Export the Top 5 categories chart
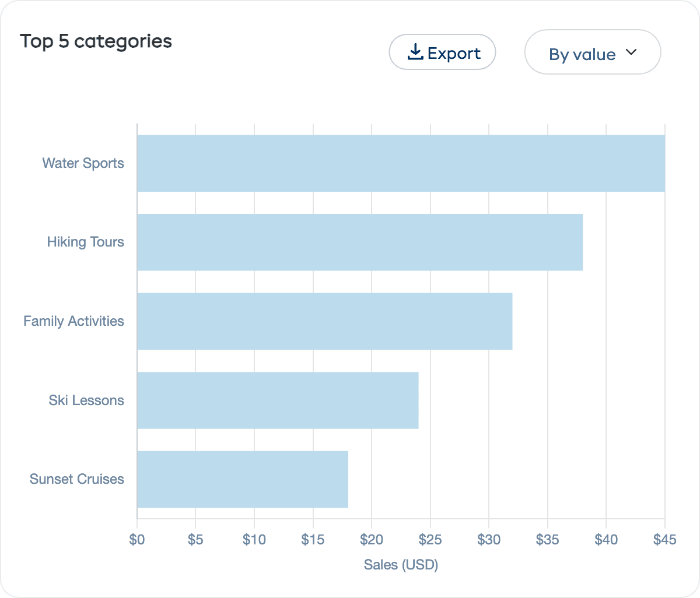 pos(442,52)
